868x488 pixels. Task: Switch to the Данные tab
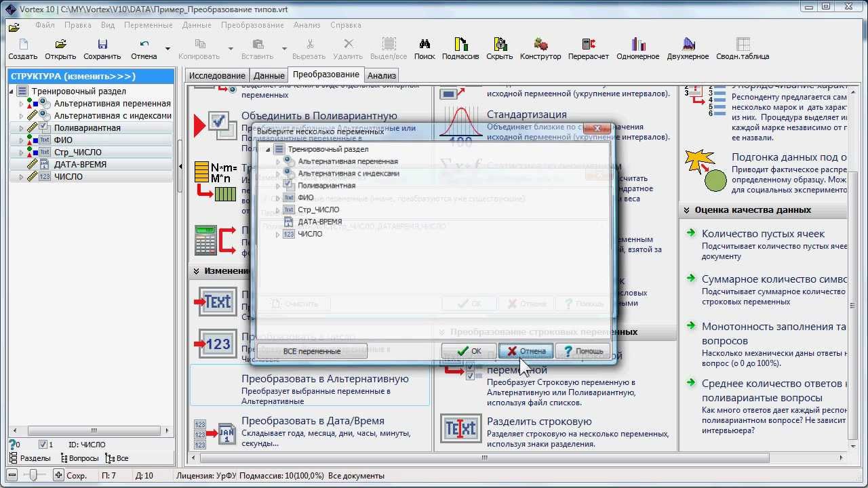(x=269, y=76)
